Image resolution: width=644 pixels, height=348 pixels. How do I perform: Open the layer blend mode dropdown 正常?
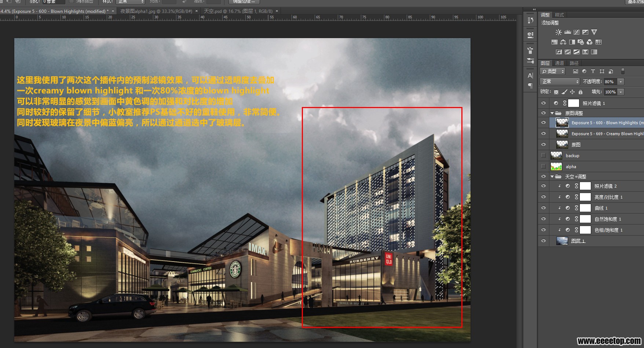pyautogui.click(x=560, y=82)
